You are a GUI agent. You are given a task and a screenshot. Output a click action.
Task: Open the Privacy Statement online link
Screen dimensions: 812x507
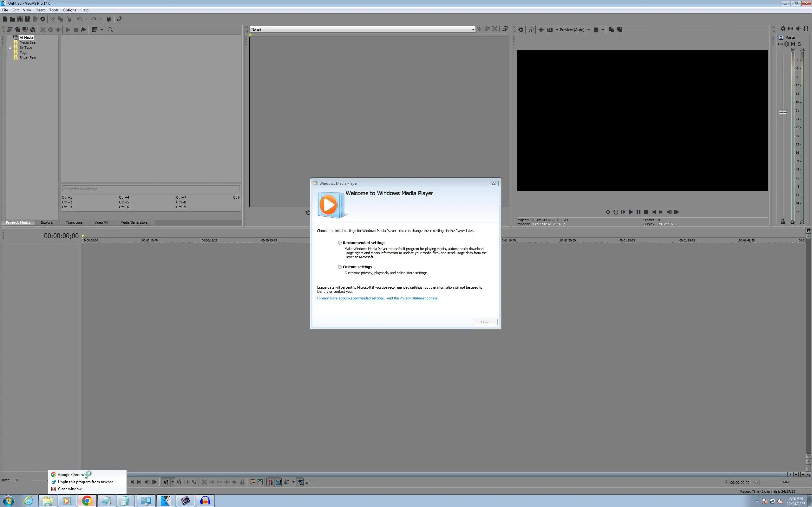[x=377, y=298]
